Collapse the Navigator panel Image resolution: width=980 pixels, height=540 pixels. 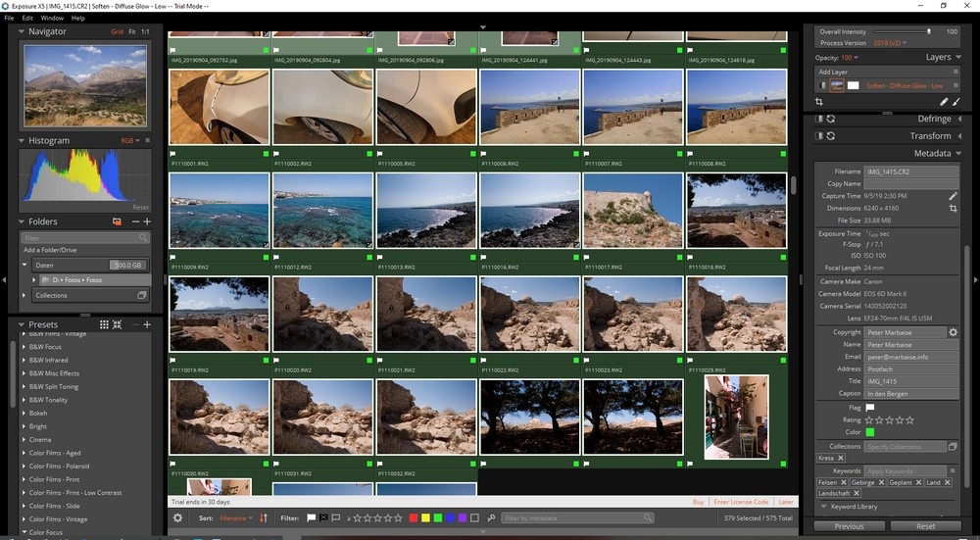click(22, 31)
